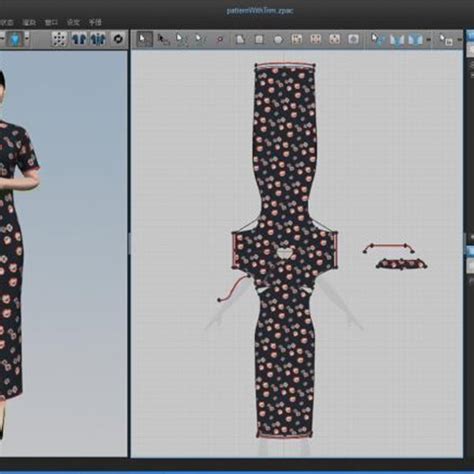474x474 pixels.
Task: Expand the dropdown beside the Simulate button
Action: coord(27,39)
